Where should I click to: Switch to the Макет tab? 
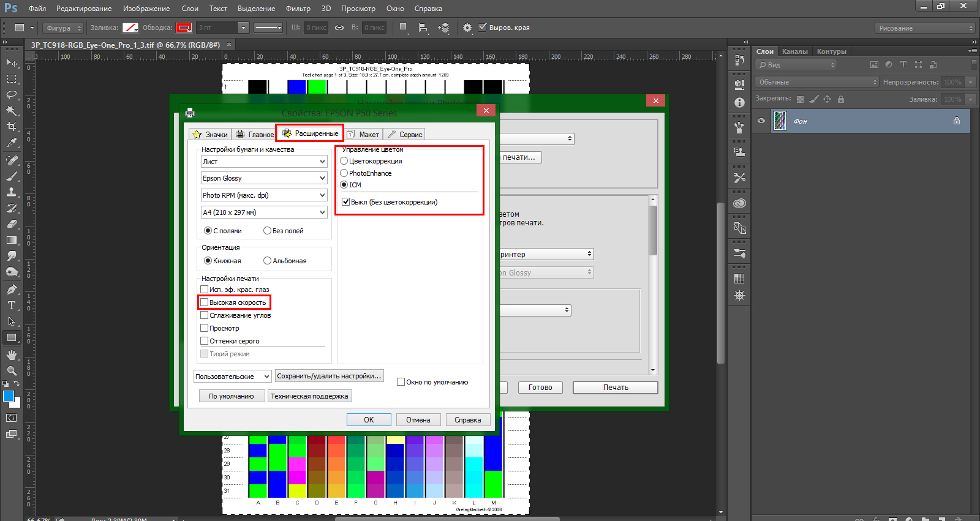tap(363, 135)
